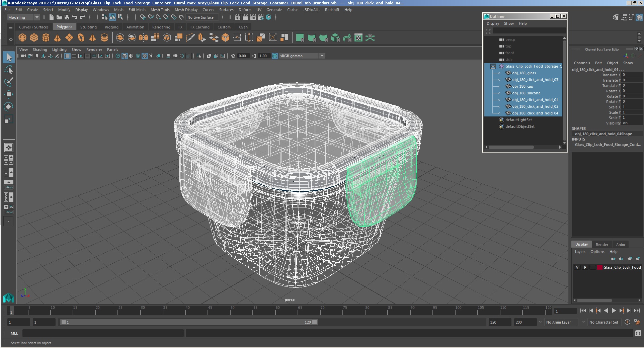This screenshot has width=644, height=348.
Task: Open Channels menu in Channel Box
Action: point(582,63)
